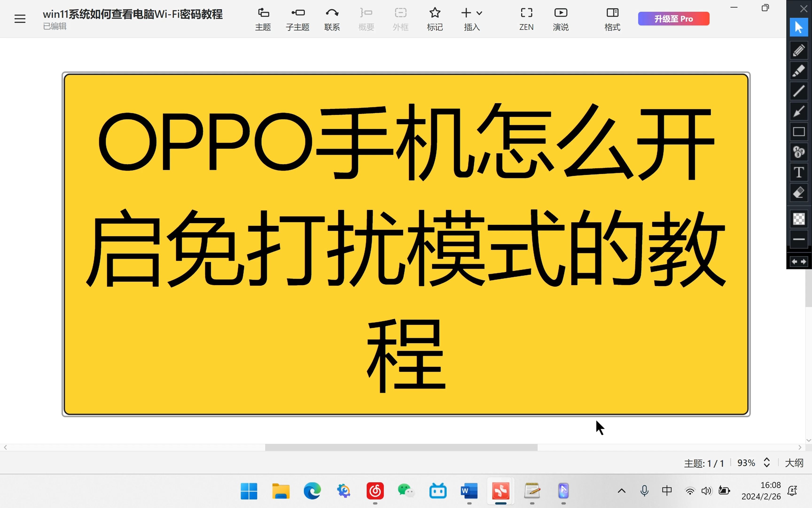Screen dimensions: 812x508
Task: Expand the 插入 dropdown arrow
Action: [x=480, y=13]
